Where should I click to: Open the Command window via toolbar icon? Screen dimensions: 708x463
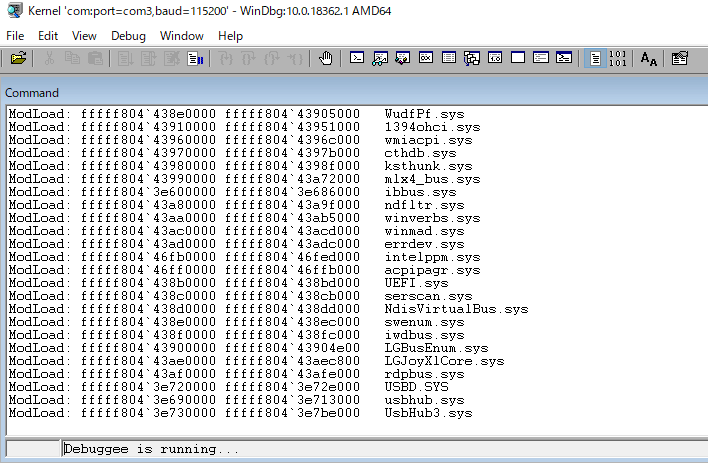[357, 58]
